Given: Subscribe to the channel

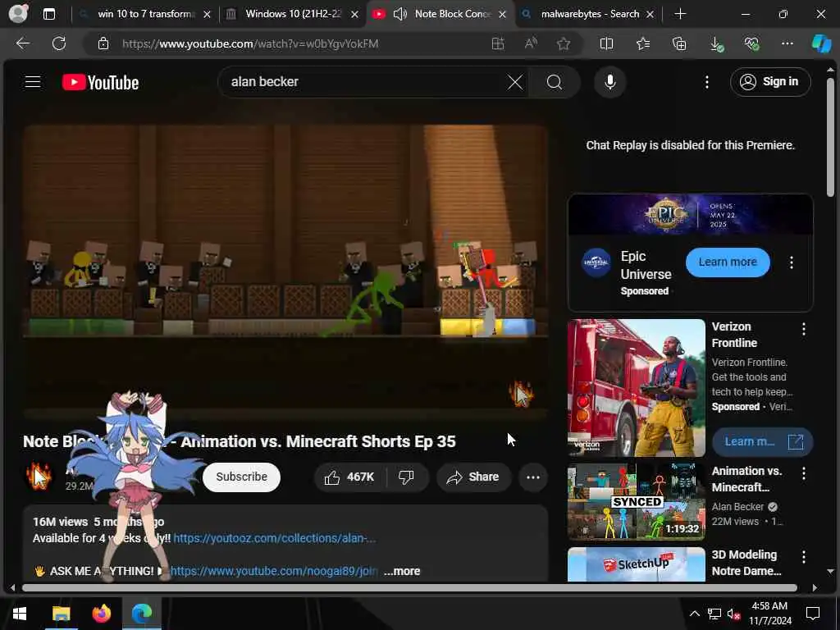Looking at the screenshot, I should coord(242,477).
